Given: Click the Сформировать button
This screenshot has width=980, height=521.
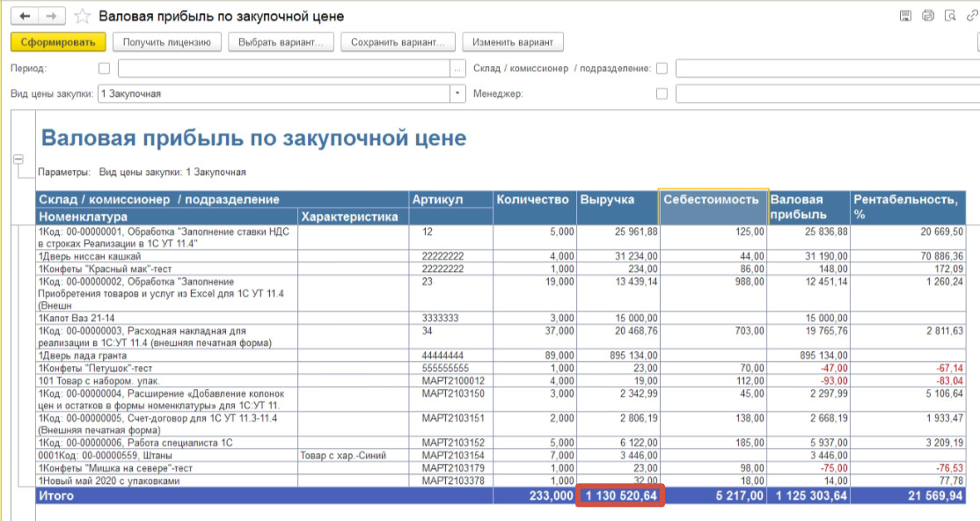Looking at the screenshot, I should click(x=58, y=42).
